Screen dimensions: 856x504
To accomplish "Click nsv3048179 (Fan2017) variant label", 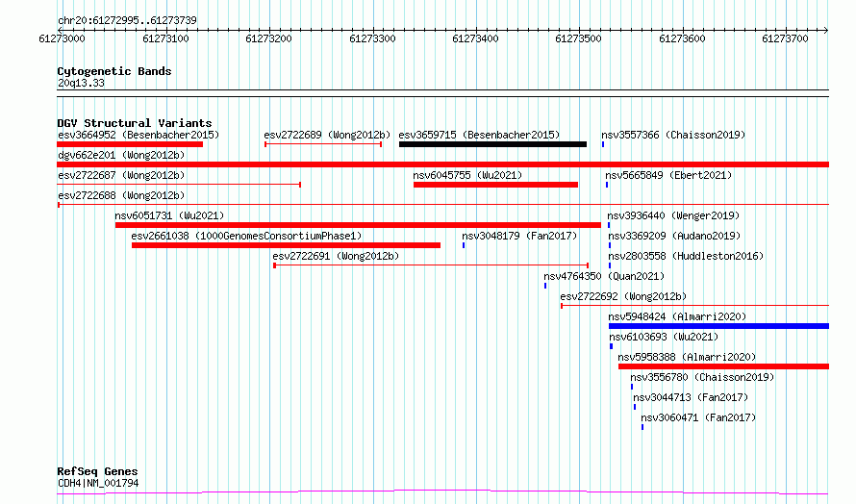I will click(x=519, y=236).
